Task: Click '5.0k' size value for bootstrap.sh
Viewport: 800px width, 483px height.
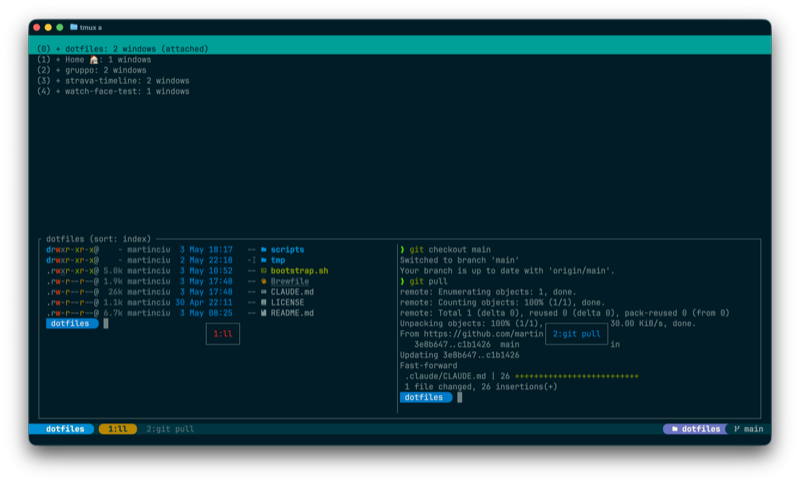Action: (111, 271)
